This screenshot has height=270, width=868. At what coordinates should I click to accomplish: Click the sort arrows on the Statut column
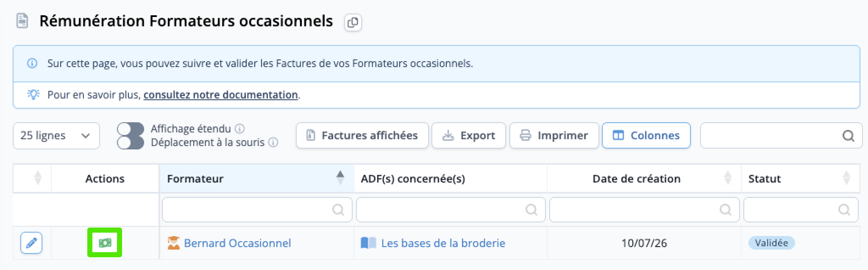(847, 178)
